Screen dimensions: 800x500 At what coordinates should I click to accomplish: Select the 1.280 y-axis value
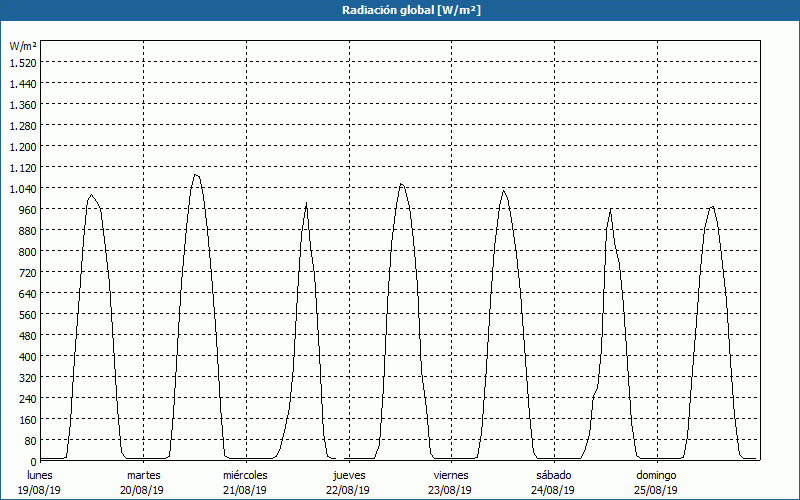23,126
